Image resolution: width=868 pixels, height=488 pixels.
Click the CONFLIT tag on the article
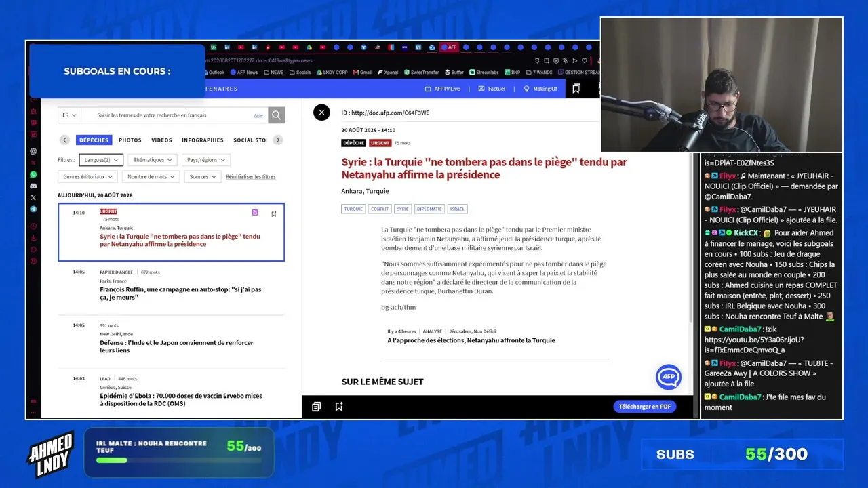[380, 209]
